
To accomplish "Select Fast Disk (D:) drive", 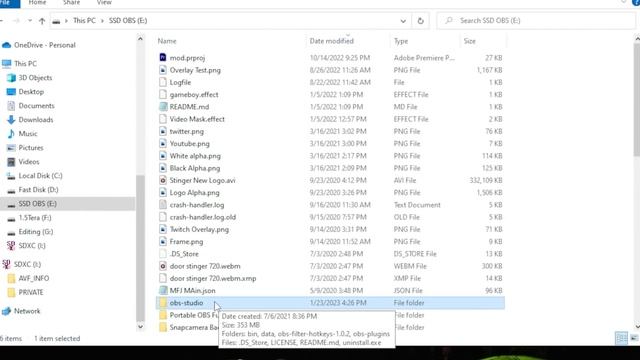I will (38, 190).
